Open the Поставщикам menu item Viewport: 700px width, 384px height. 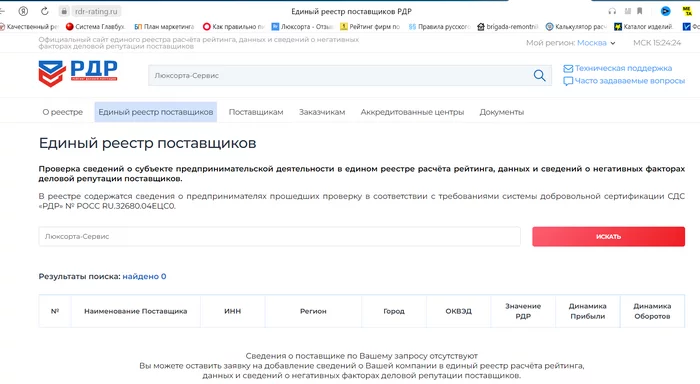(256, 112)
